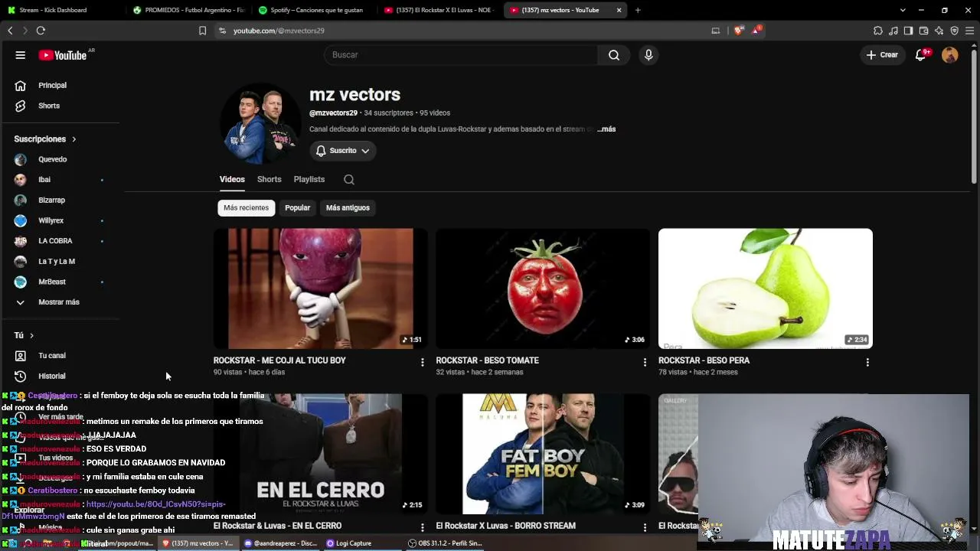
Task: Play the ME COJI AL TUCU BOY thumbnail
Action: pyautogui.click(x=321, y=289)
